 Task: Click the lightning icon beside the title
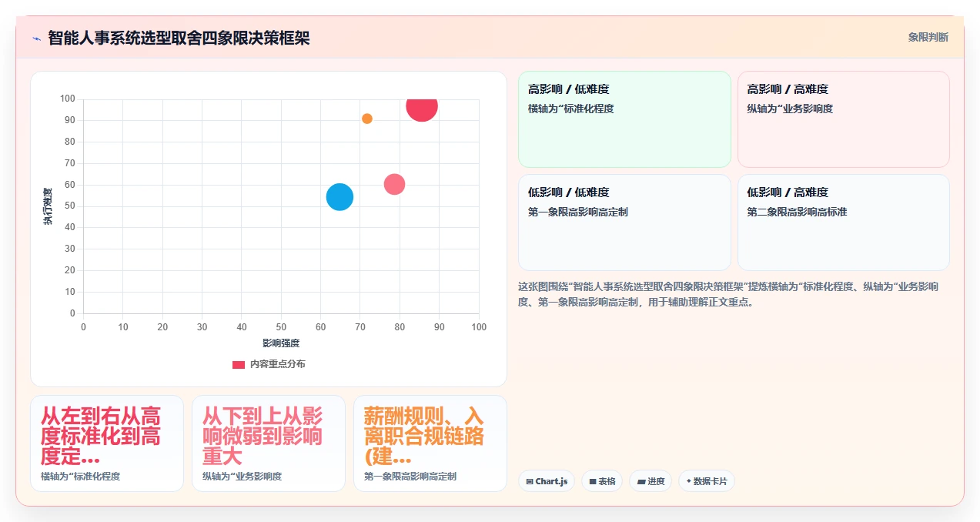[36, 38]
